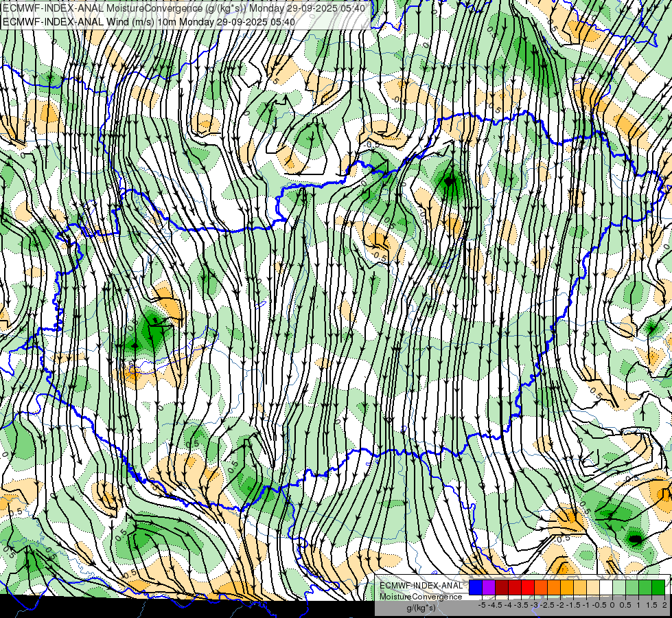
Task: Click 'ECMWF-INDEX-ANAL' text in the legend box
Action: [x=421, y=586]
